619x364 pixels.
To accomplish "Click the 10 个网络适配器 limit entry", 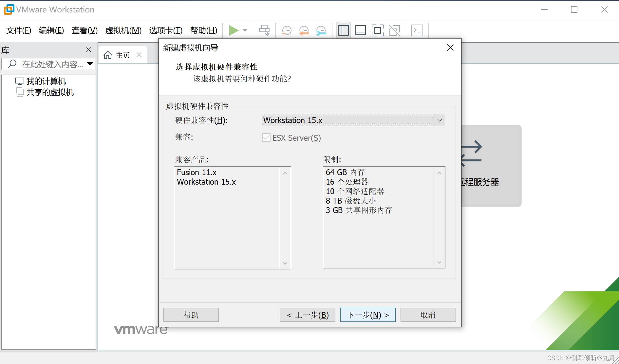I will [x=355, y=191].
